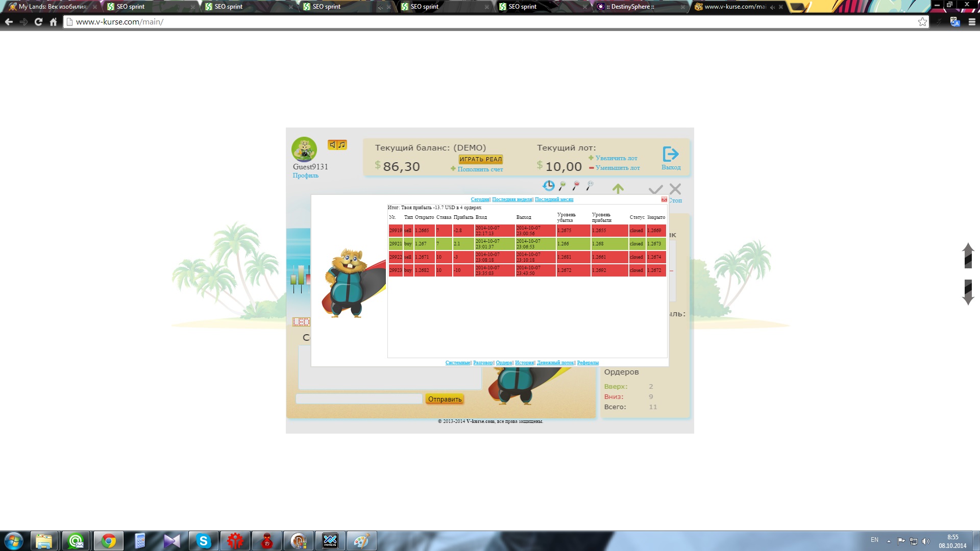980x551 pixels.
Task: Click the Отправить send button
Action: tap(445, 399)
